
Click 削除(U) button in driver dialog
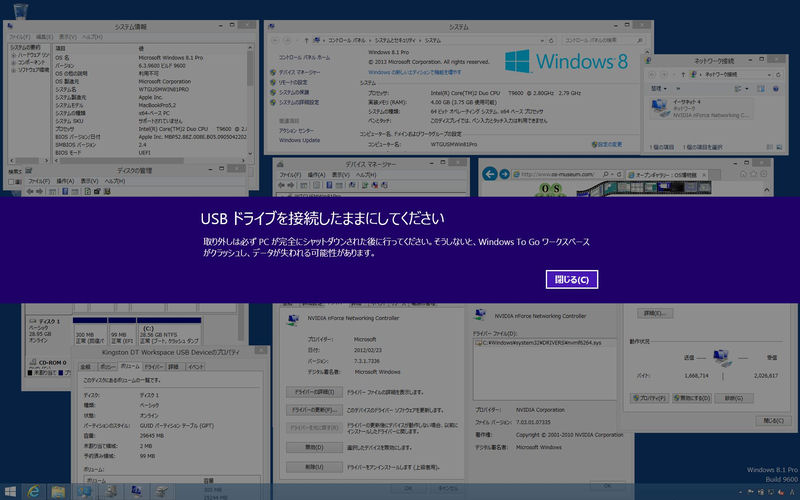(x=314, y=467)
